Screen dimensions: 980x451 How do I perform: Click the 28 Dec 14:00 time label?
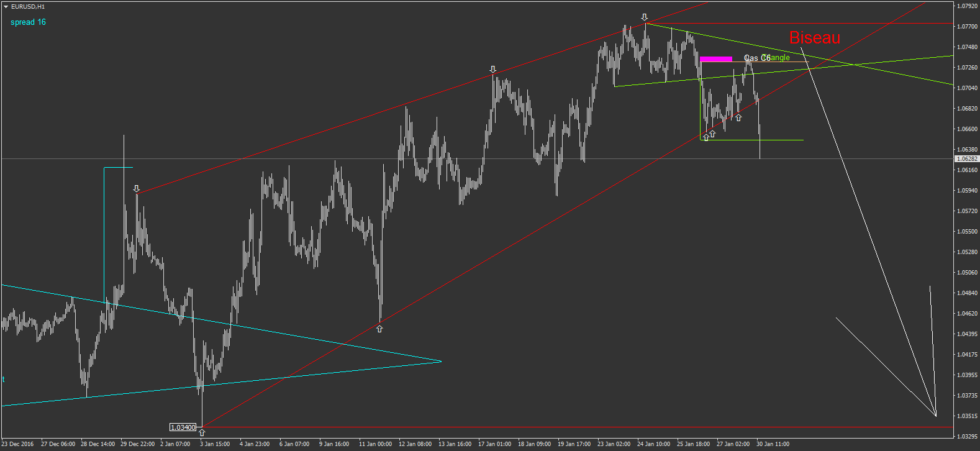pyautogui.click(x=98, y=444)
